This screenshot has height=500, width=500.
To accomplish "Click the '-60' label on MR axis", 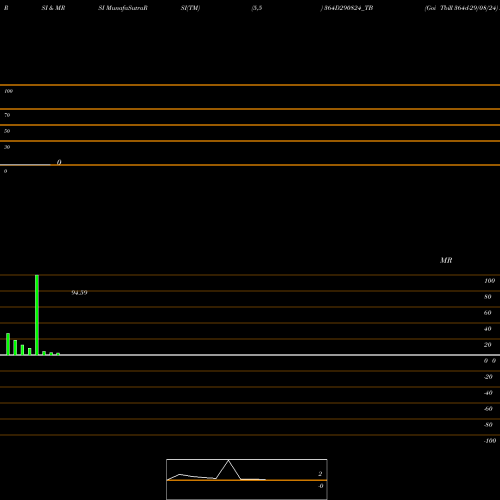I will click(488, 409).
